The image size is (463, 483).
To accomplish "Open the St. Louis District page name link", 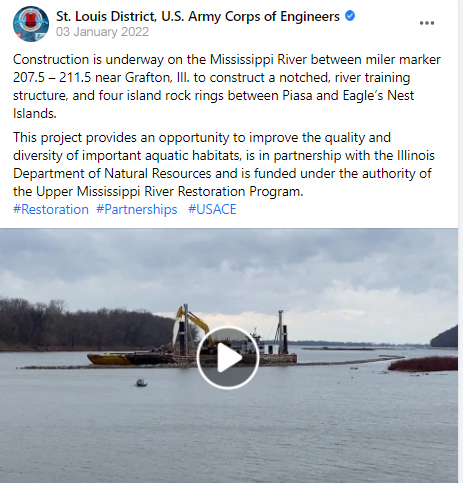I will 198,16.
